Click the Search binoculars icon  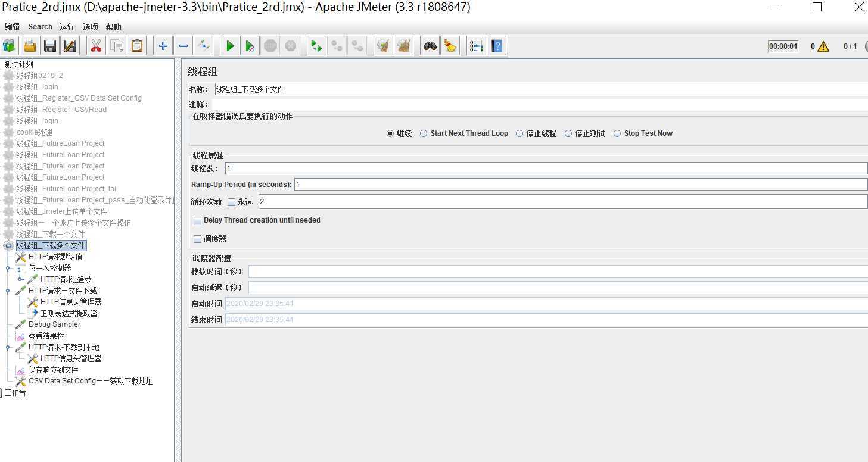[x=430, y=46]
